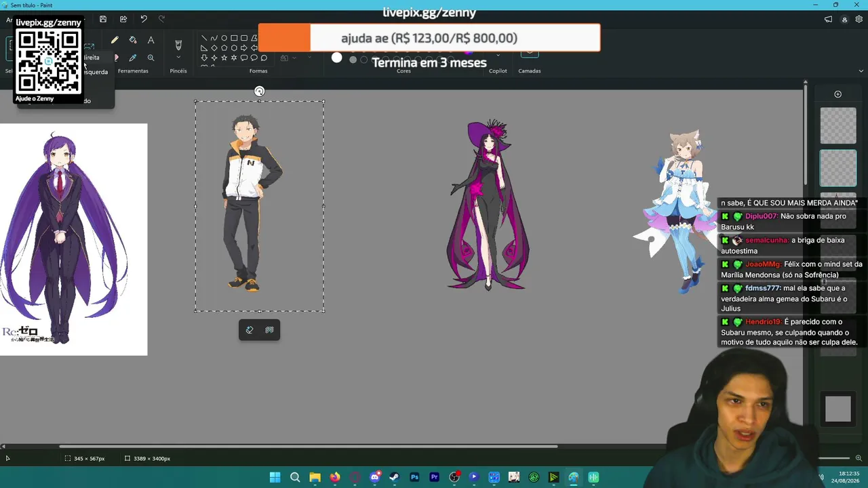Click the "Copilot" ribbon label
Image resolution: width=868 pixels, height=488 pixels.
(x=498, y=71)
